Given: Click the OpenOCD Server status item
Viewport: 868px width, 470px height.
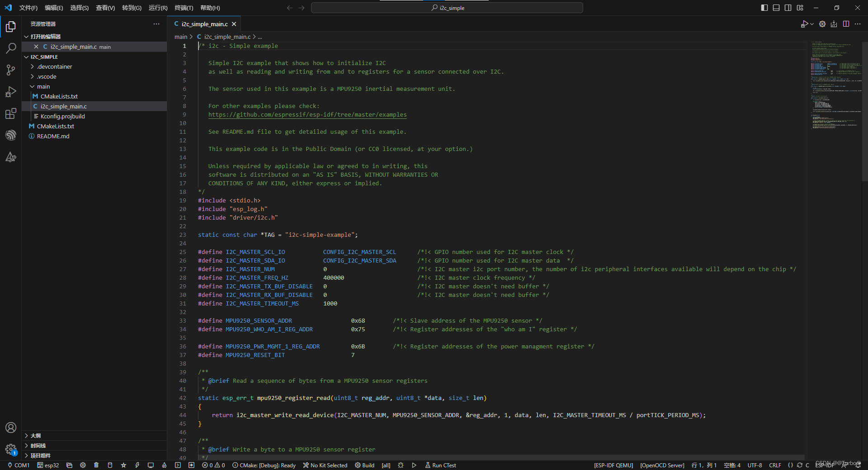Looking at the screenshot, I should tap(662, 465).
